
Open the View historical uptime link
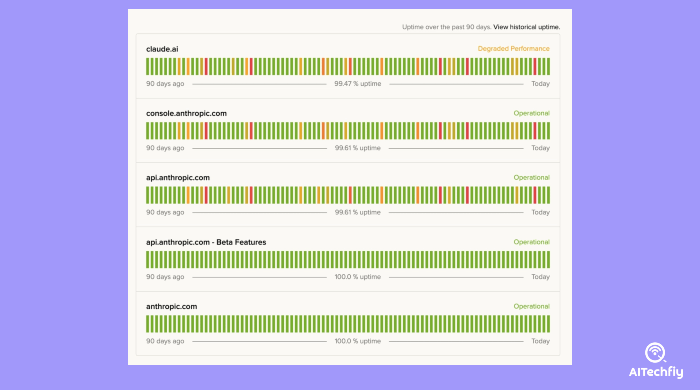click(526, 27)
